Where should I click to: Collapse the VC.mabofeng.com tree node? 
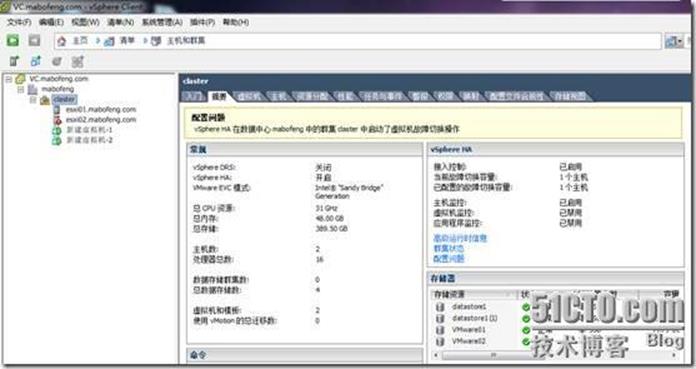(8, 79)
